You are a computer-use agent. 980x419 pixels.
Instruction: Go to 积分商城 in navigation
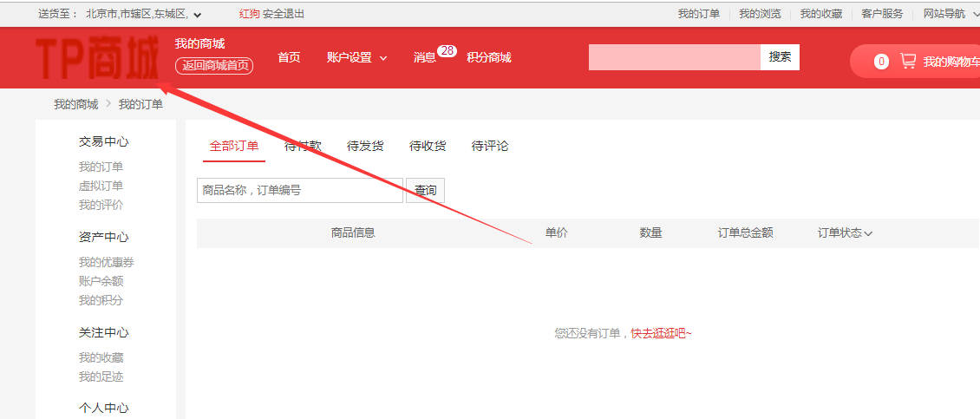point(488,57)
